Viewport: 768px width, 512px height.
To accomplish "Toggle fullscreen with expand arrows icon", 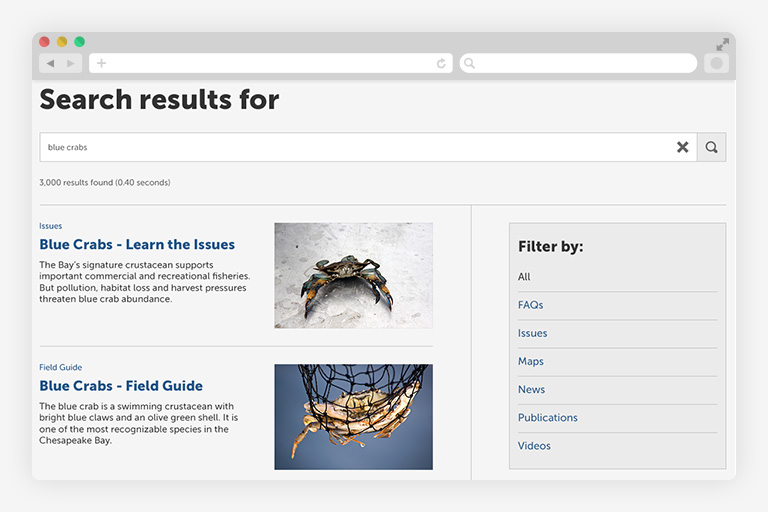I will coord(722,44).
